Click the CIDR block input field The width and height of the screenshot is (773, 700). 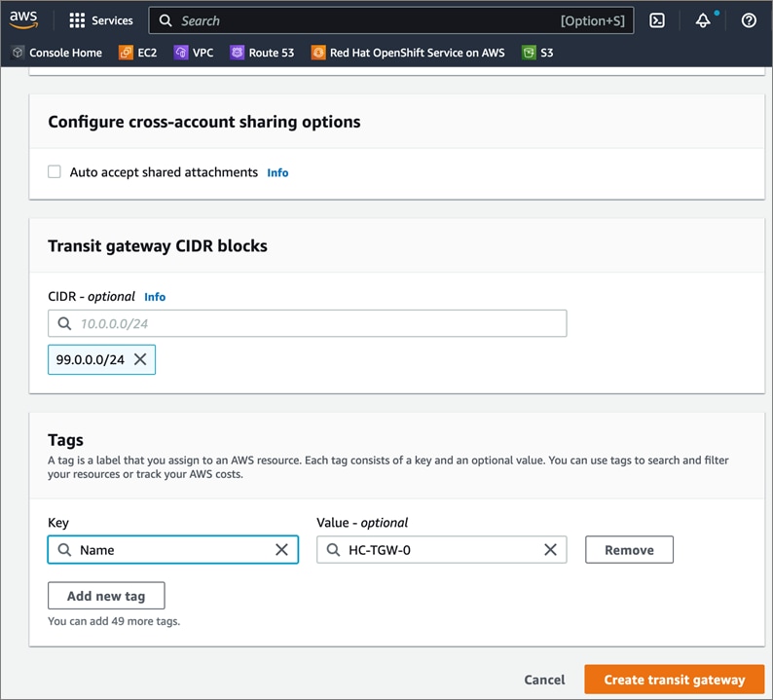(307, 323)
